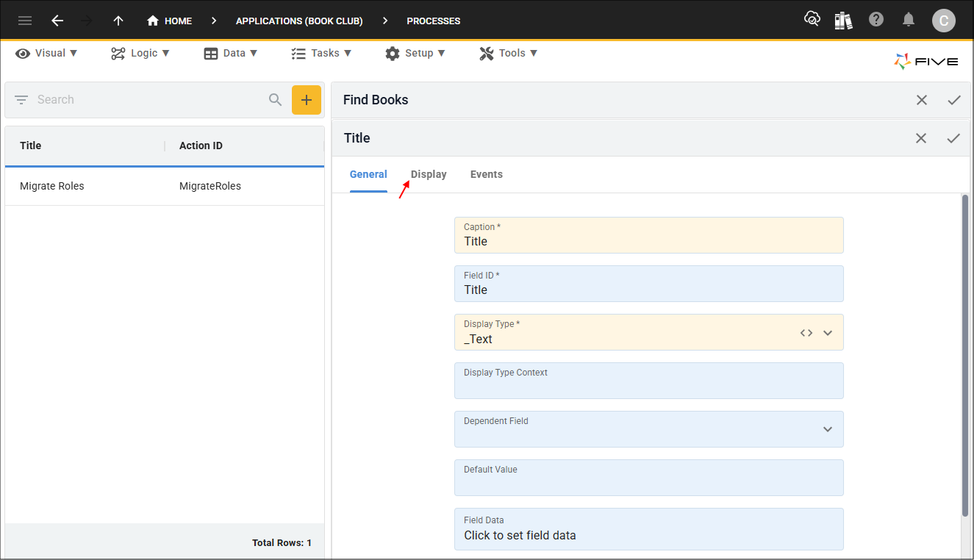Click the Default Value field

[649, 478]
